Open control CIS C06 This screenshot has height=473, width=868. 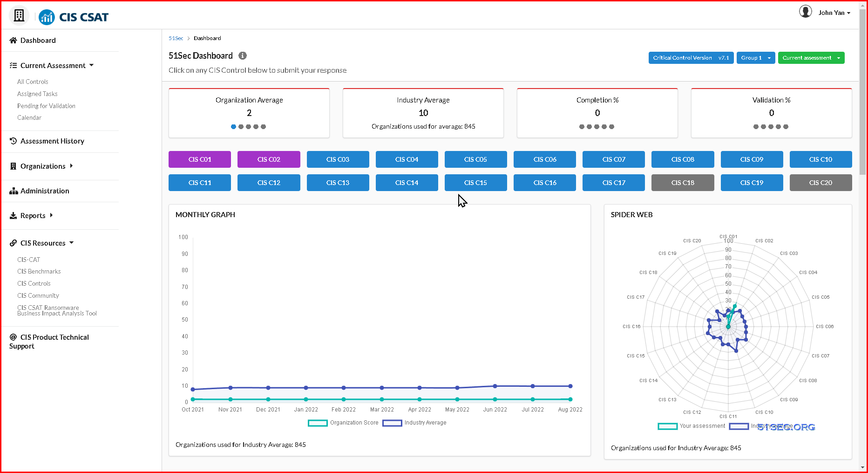click(545, 159)
